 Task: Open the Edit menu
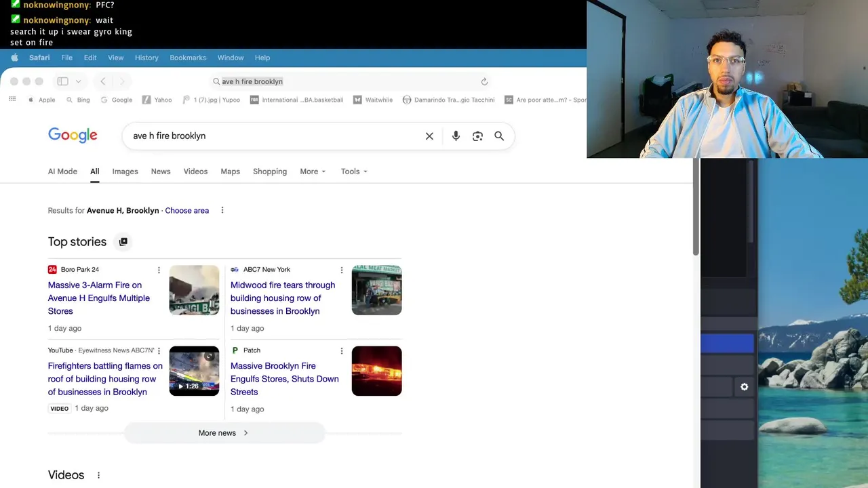click(x=90, y=58)
